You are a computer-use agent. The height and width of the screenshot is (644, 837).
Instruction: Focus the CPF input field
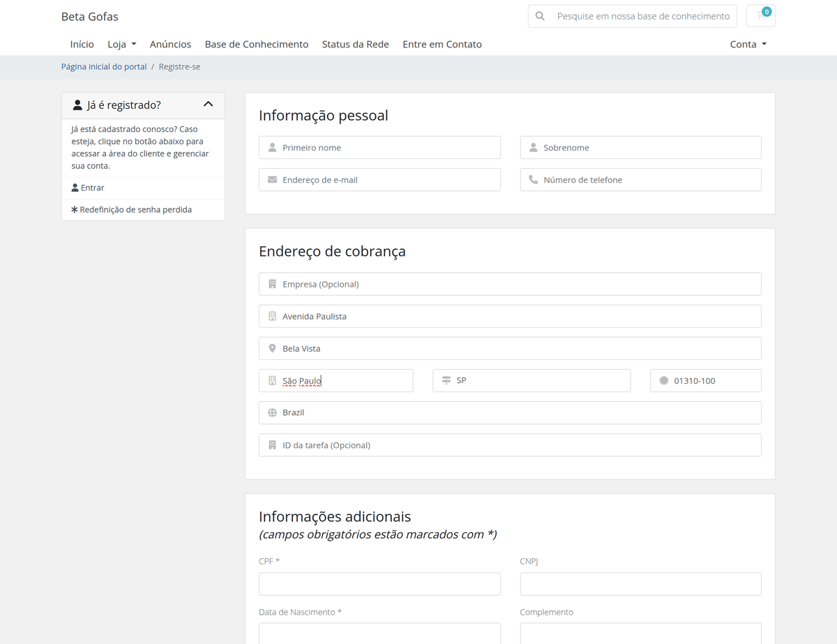[379, 585]
